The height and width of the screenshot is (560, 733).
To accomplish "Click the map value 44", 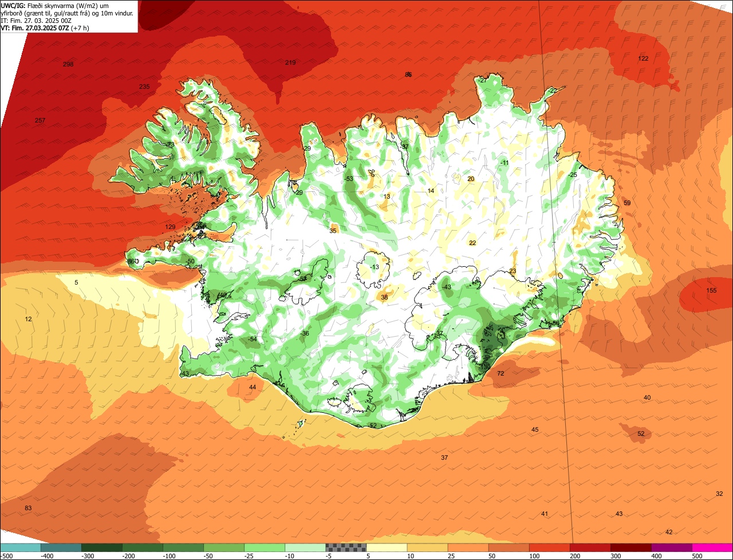I will pos(253,388).
